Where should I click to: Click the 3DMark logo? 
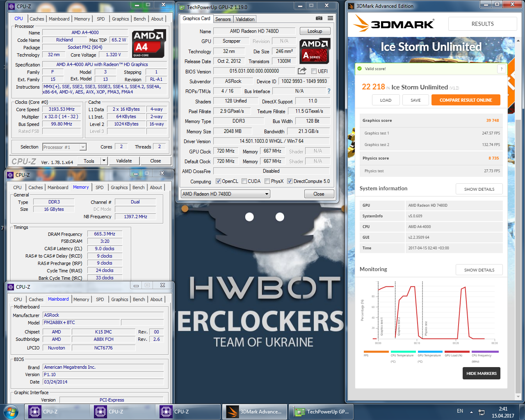tap(395, 23)
